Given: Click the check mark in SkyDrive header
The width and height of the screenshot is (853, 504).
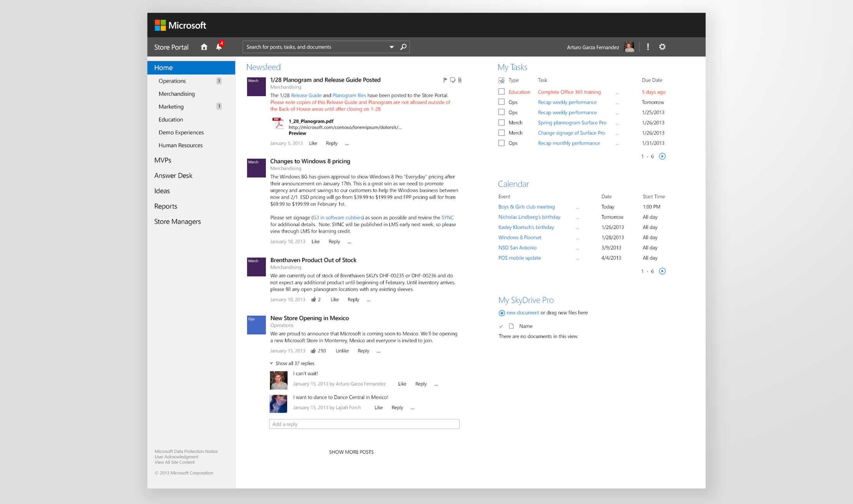Looking at the screenshot, I should coord(501,326).
